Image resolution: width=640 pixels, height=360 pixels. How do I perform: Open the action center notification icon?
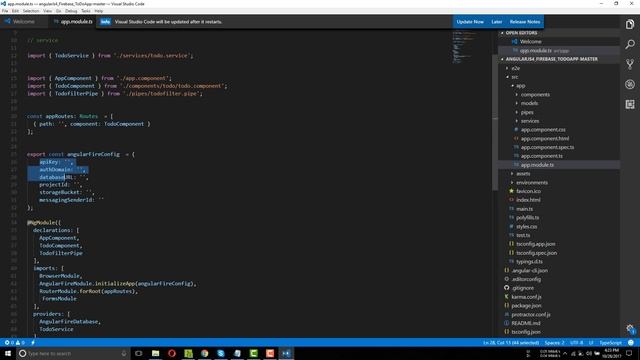(x=629, y=353)
